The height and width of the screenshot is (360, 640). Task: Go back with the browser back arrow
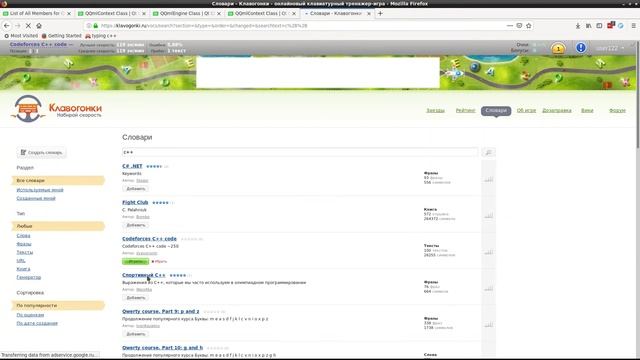pos(7,25)
